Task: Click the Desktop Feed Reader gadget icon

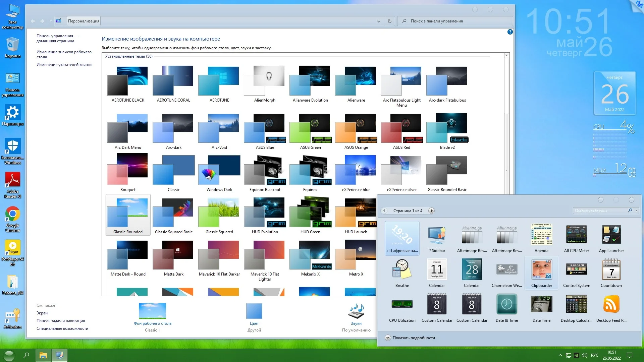Action: tap(611, 304)
